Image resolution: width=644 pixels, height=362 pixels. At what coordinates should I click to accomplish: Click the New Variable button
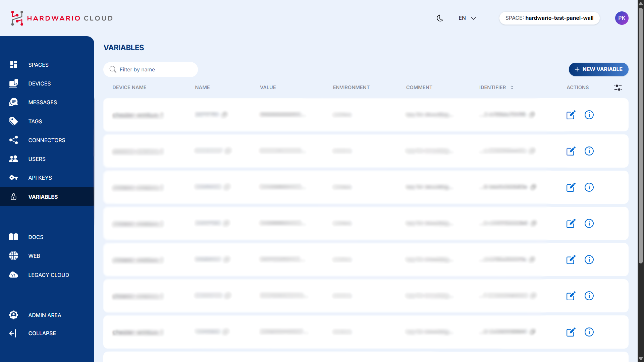tap(598, 69)
